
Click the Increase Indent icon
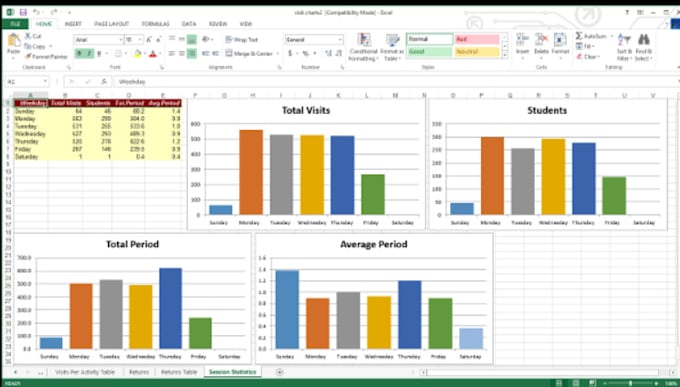pyautogui.click(x=215, y=54)
